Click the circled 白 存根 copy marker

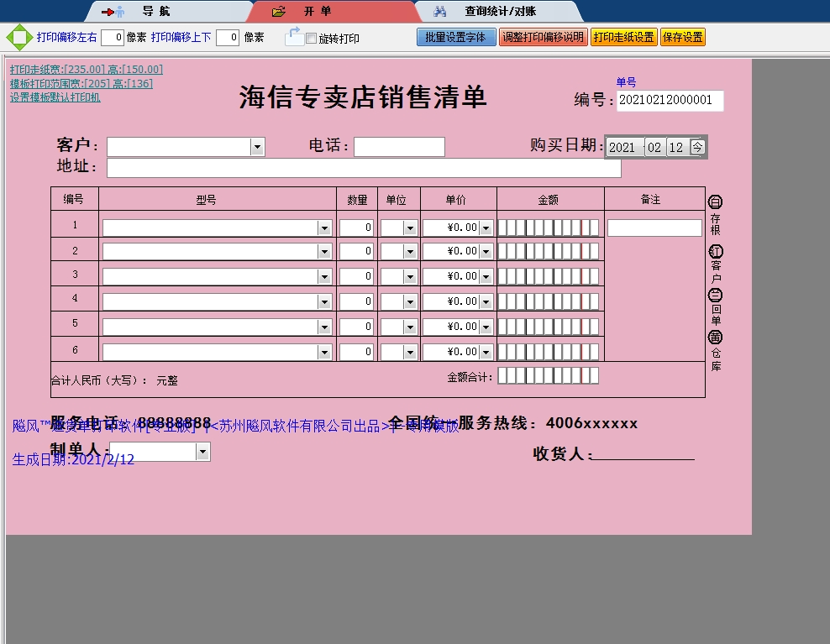click(716, 202)
